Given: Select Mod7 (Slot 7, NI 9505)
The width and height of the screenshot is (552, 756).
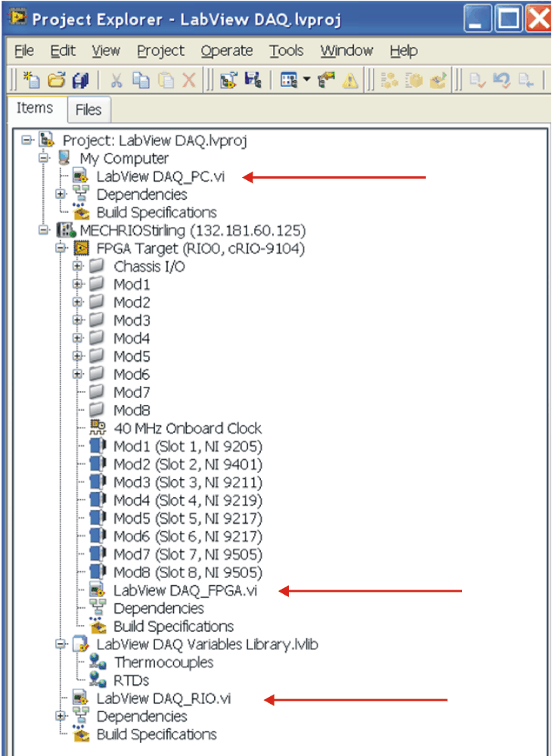Looking at the screenshot, I should pos(188,555).
